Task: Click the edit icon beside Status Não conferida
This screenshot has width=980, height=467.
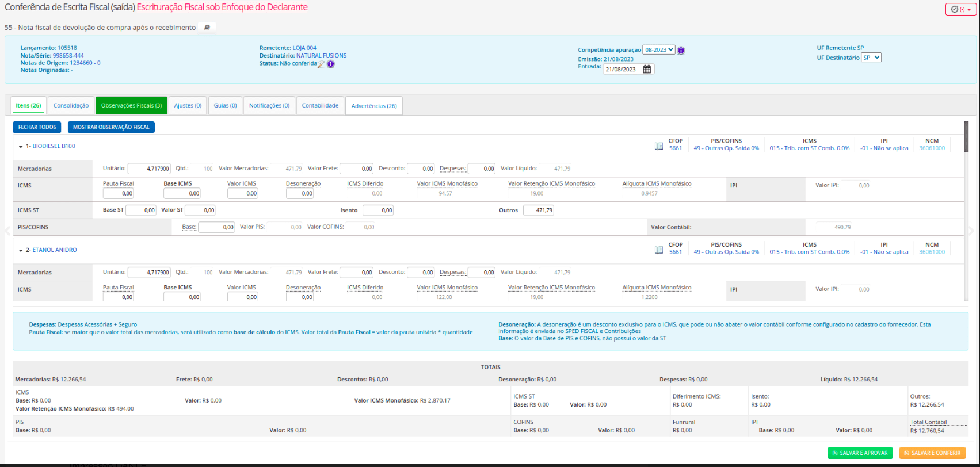Action: click(x=321, y=64)
